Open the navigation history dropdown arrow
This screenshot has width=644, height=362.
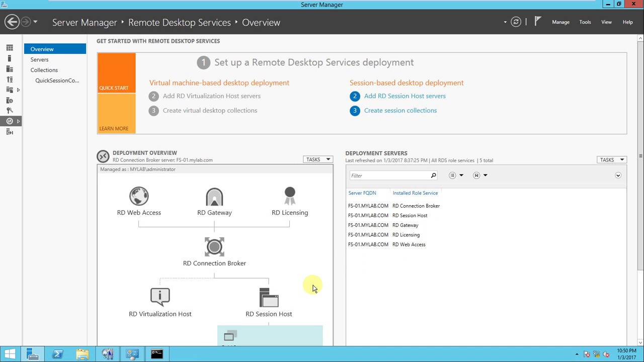tap(35, 22)
